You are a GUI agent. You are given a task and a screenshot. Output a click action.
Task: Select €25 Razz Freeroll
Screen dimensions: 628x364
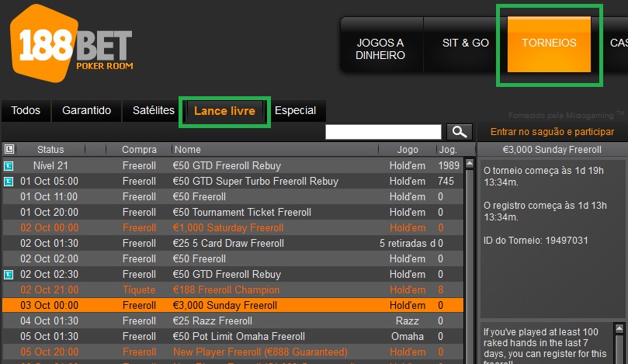[x=233, y=321]
